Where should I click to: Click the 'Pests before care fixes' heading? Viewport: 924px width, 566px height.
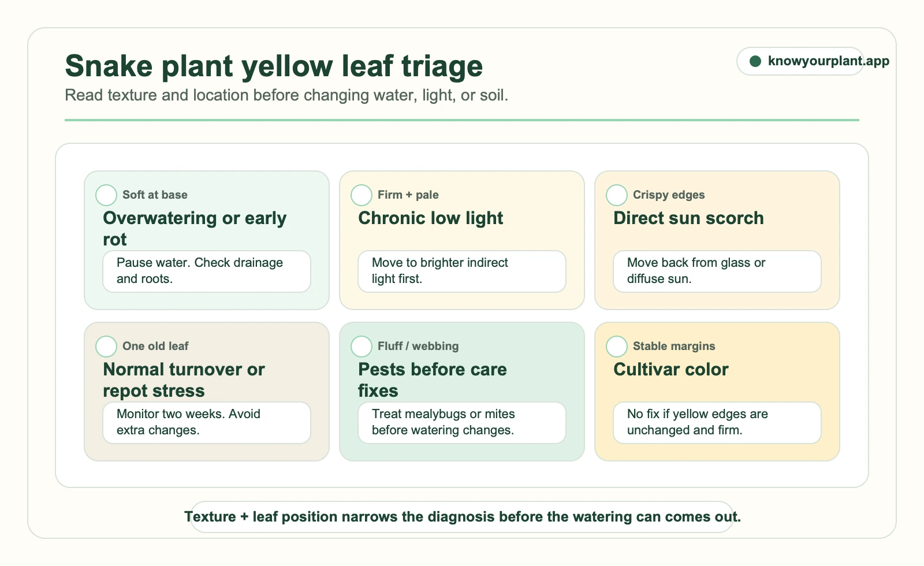[x=433, y=380]
